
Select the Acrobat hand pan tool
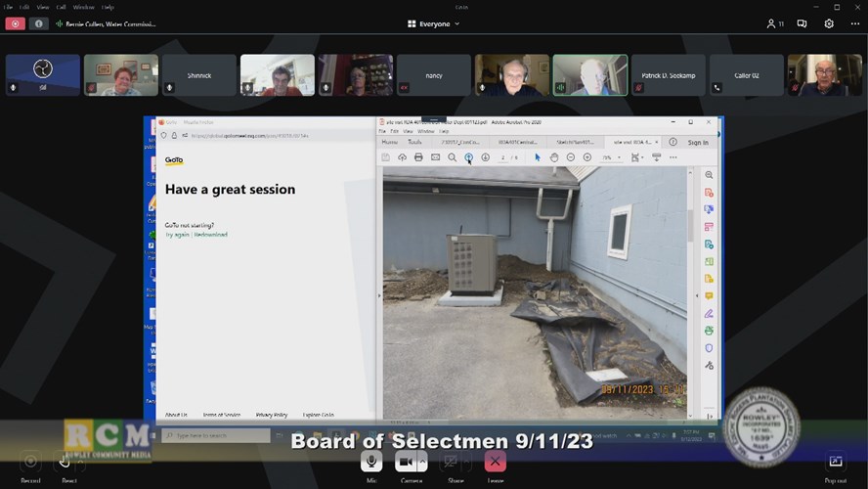click(554, 157)
